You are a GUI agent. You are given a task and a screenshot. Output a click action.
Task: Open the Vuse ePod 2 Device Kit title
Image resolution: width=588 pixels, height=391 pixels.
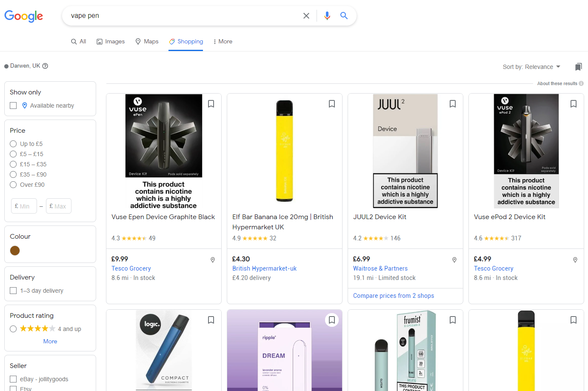[510, 217]
